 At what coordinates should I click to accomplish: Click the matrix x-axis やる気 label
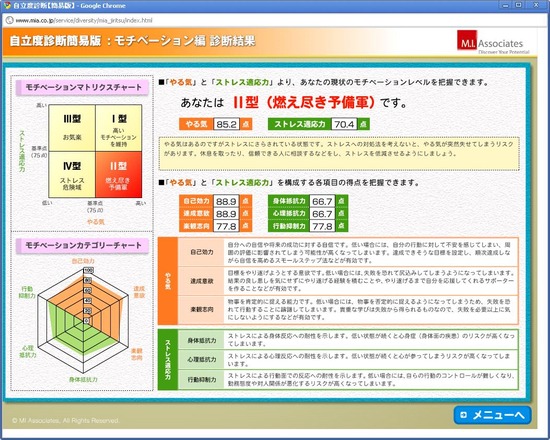pyautogui.click(x=95, y=222)
